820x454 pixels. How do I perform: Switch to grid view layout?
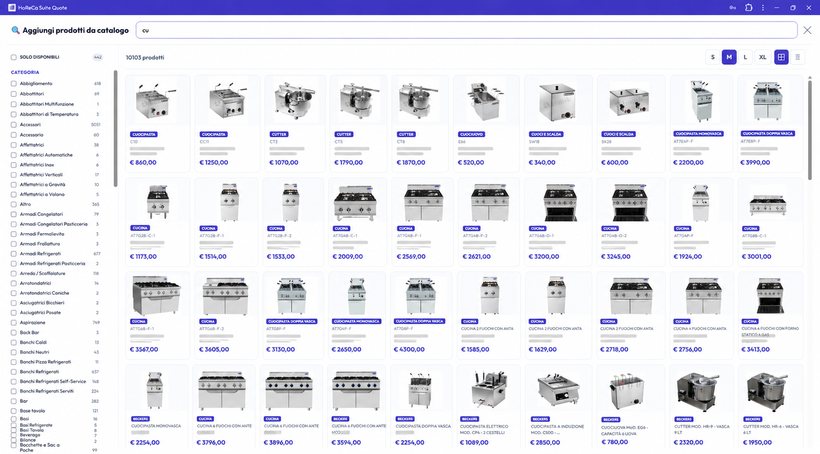pos(781,57)
